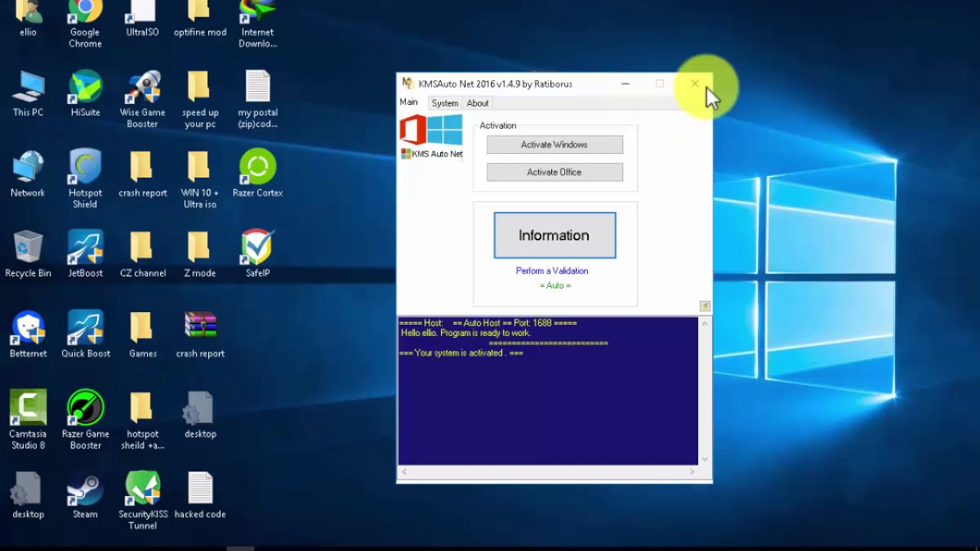Open the speed up your pc folder
Screen dimensions: 980x551
tap(200, 99)
